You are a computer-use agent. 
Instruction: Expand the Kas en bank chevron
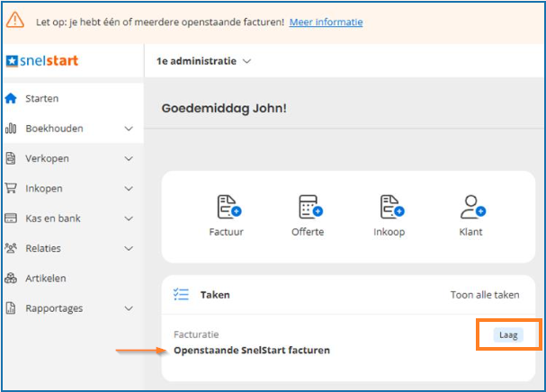(x=129, y=218)
